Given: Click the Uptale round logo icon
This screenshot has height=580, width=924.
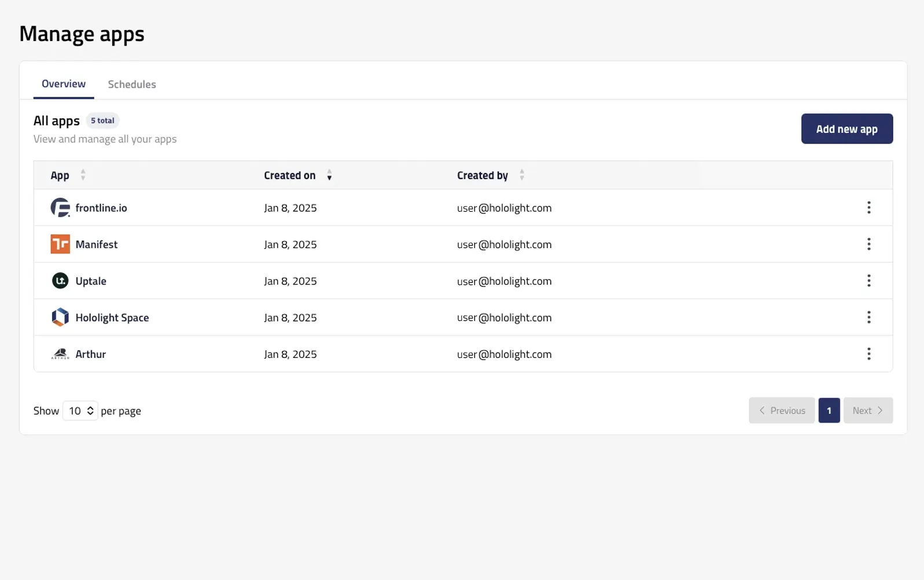Looking at the screenshot, I should click(60, 280).
